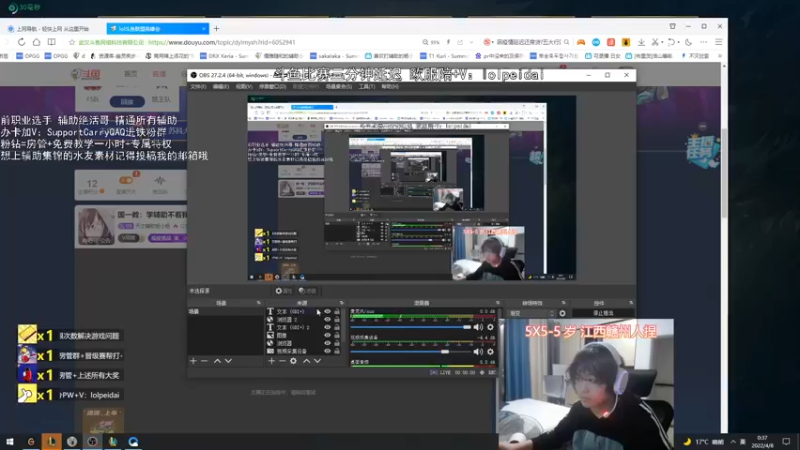Screen dimensions: 800x450
Task: Reload the Douyu page in browser
Action: (21, 42)
